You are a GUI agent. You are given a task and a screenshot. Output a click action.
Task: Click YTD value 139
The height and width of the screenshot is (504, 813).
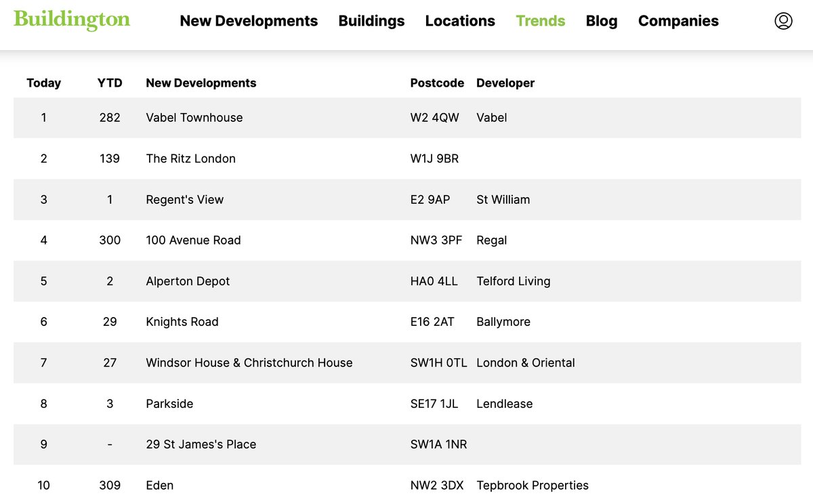pyautogui.click(x=110, y=159)
